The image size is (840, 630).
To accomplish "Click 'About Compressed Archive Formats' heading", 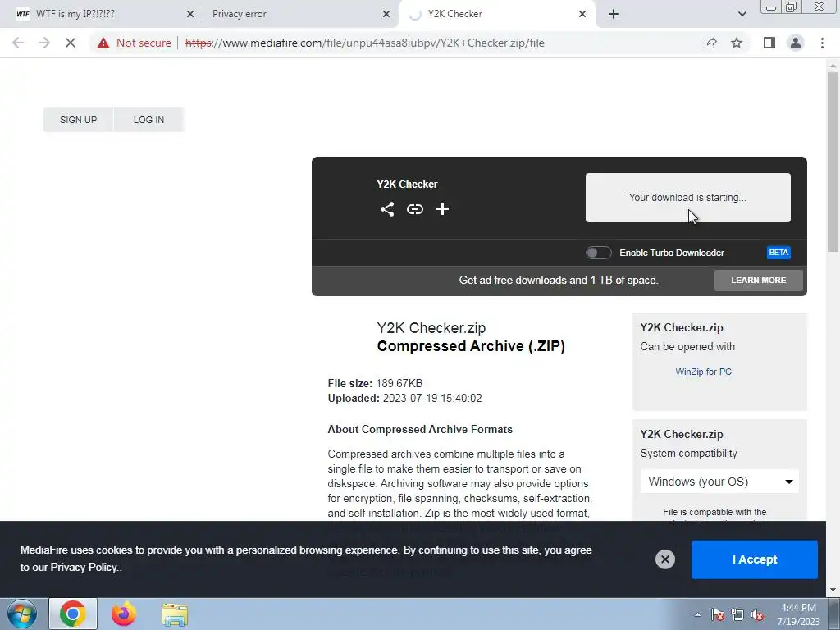I will [420, 430].
